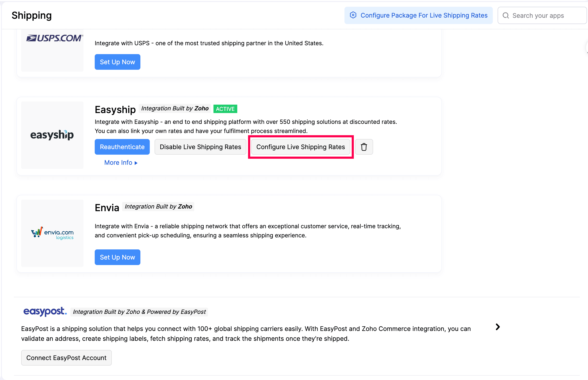Click the EasyPost description paragraph
The height and width of the screenshot is (380, 588).
(246, 334)
